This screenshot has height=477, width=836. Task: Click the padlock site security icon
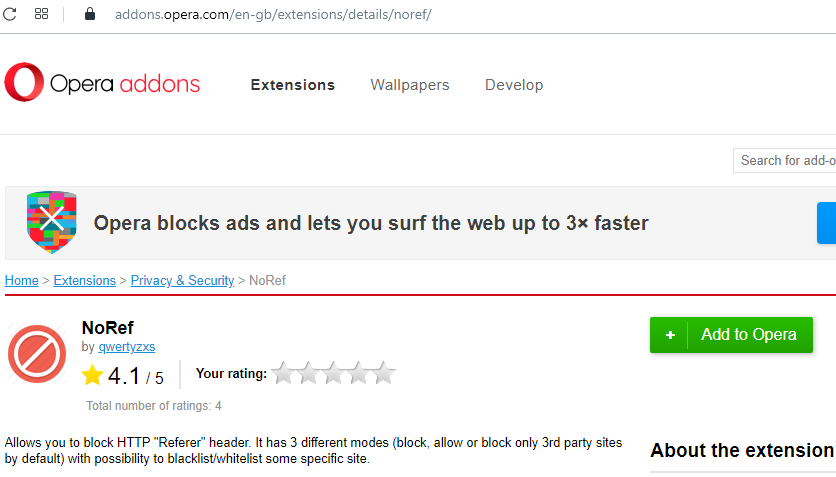click(90, 14)
